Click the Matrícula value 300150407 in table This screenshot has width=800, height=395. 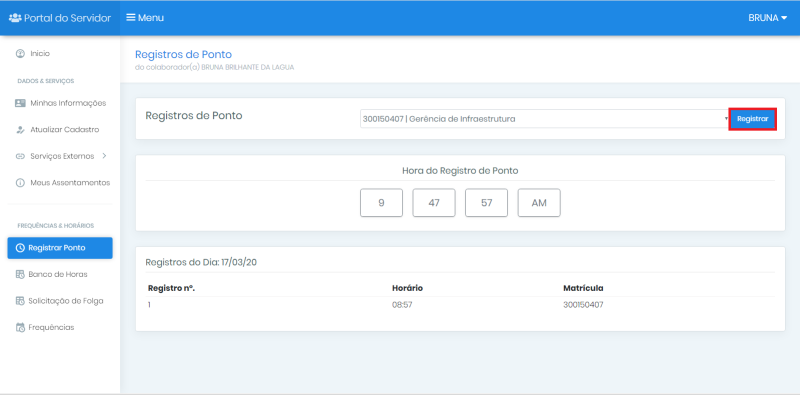584,305
